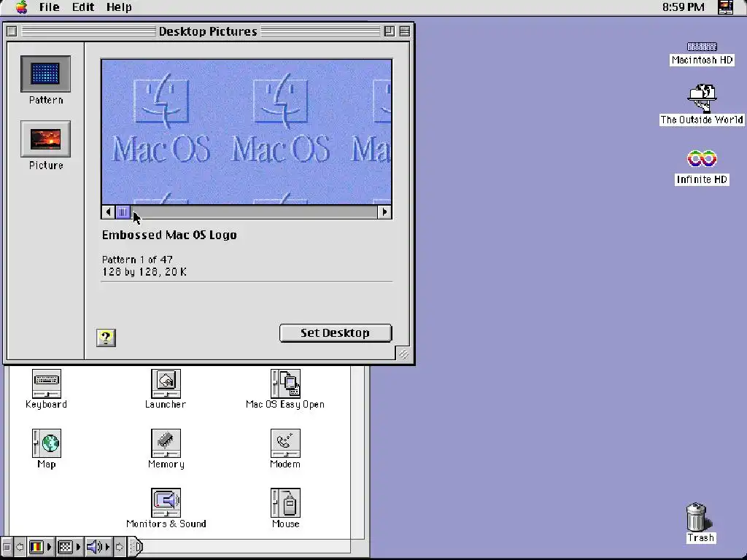Screen dimensions: 747x560
Task: Click the Embossed Mac OS Logo preview
Action: click(247, 132)
